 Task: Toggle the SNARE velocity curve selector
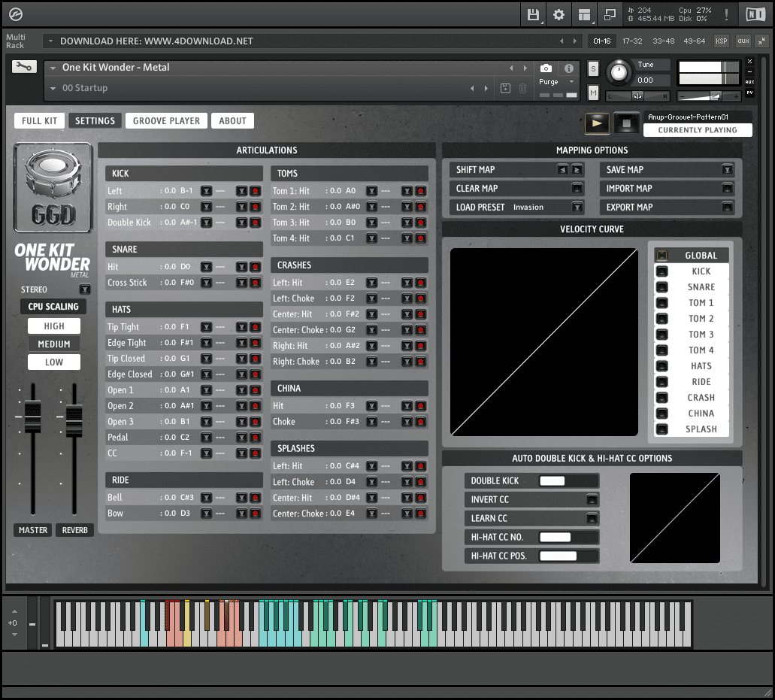coord(662,286)
